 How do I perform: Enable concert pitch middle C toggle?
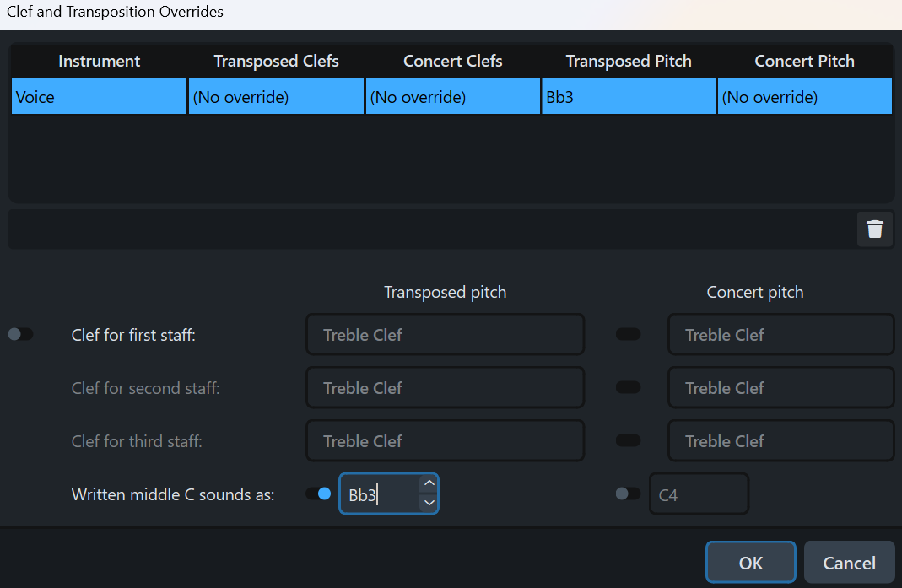pos(628,494)
